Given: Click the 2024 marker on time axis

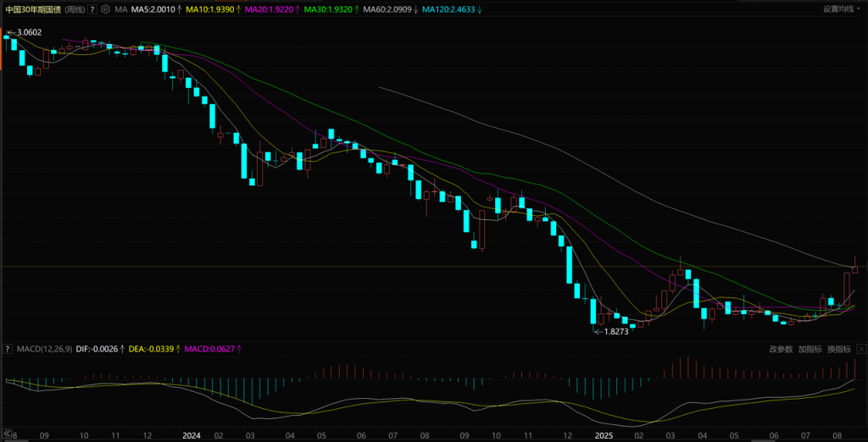Looking at the screenshot, I should tap(192, 436).
